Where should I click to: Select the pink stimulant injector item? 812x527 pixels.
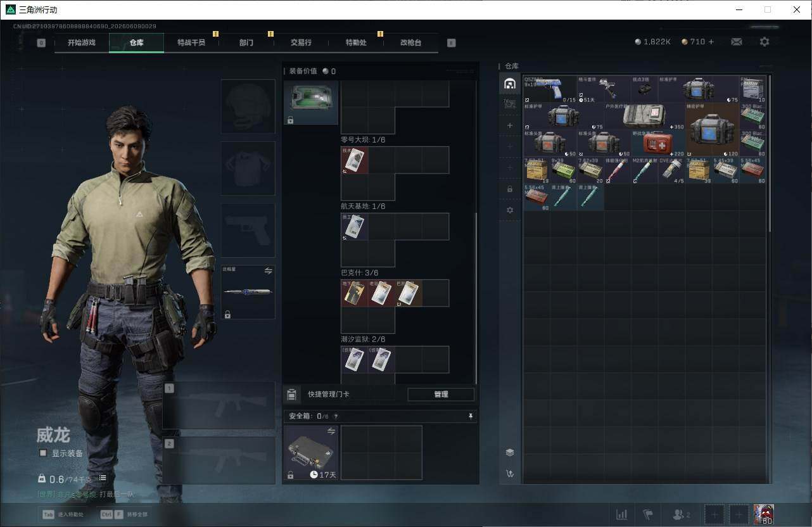618,170
